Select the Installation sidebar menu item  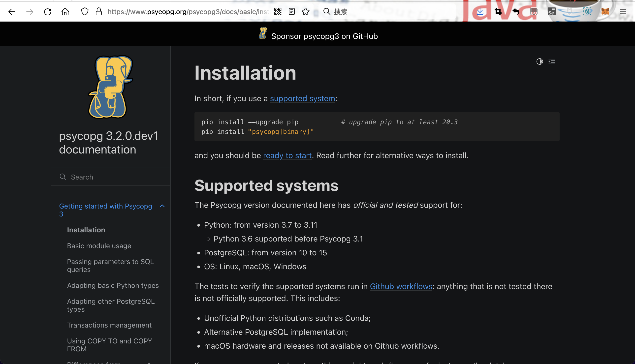pos(86,230)
